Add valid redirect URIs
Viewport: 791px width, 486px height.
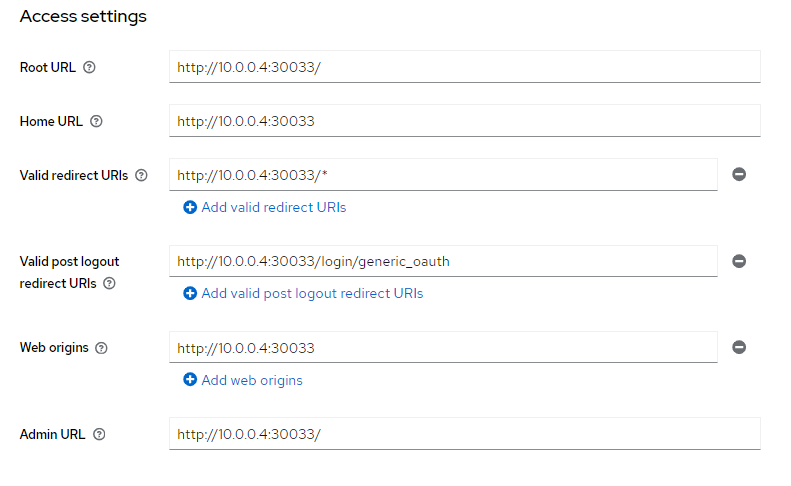coord(265,207)
